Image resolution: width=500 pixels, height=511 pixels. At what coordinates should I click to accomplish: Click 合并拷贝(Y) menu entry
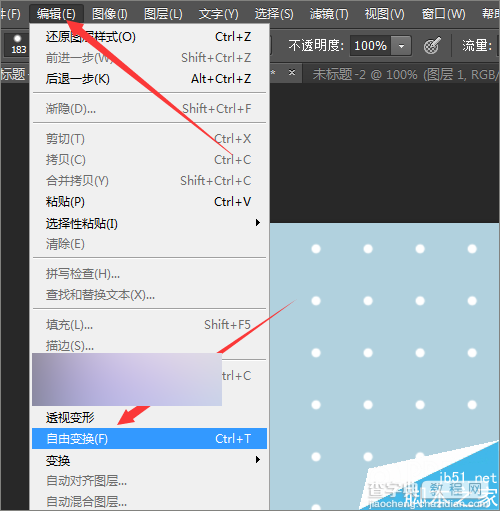[x=149, y=181]
